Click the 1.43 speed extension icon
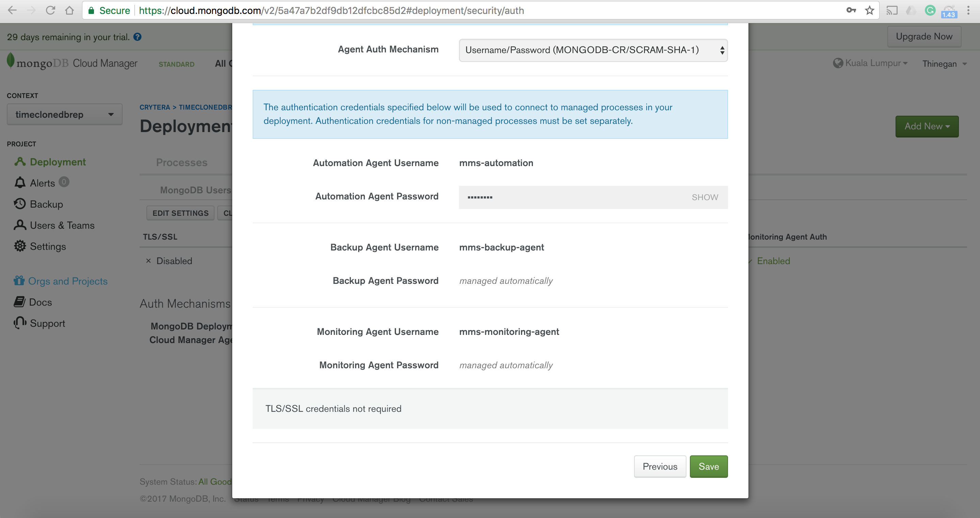980x518 pixels. (949, 12)
